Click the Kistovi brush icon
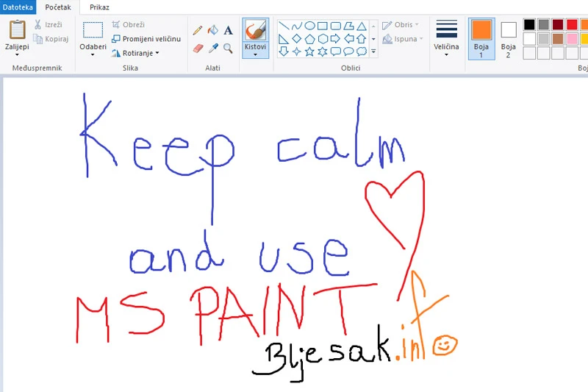The height and width of the screenshot is (392, 588). pyautogui.click(x=255, y=30)
